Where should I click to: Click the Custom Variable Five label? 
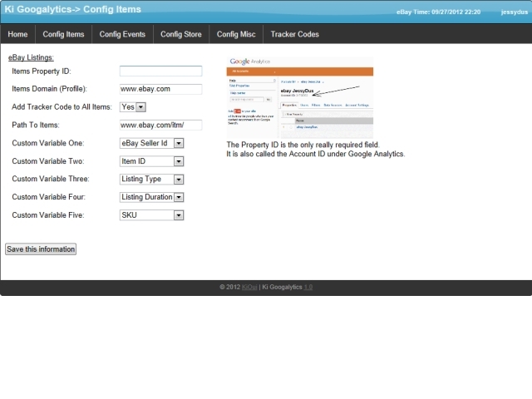point(48,215)
